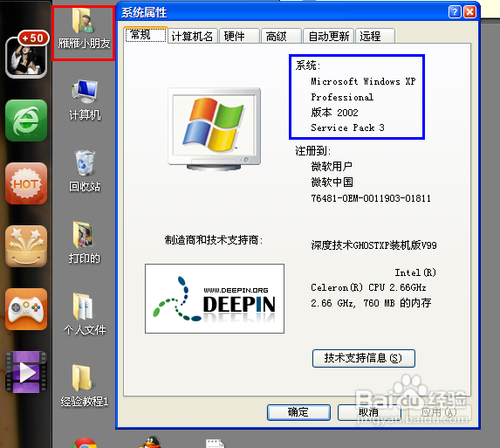
Task: Click the 应用(A) button
Action: (439, 412)
